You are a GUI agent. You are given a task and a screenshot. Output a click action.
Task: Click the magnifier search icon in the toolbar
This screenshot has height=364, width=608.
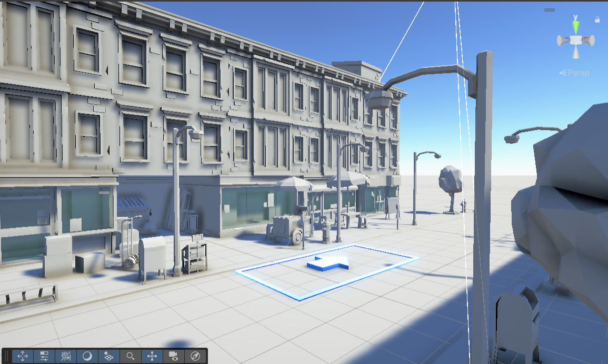(129, 356)
